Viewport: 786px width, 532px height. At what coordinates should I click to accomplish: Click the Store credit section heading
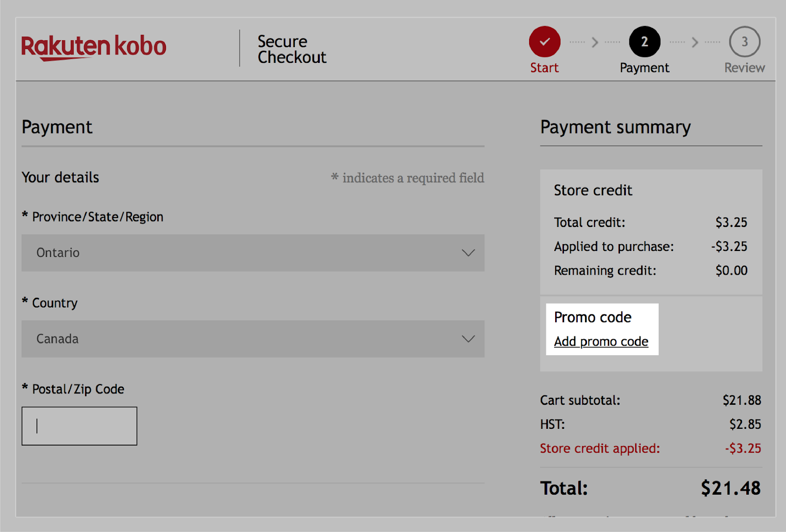[x=593, y=190]
